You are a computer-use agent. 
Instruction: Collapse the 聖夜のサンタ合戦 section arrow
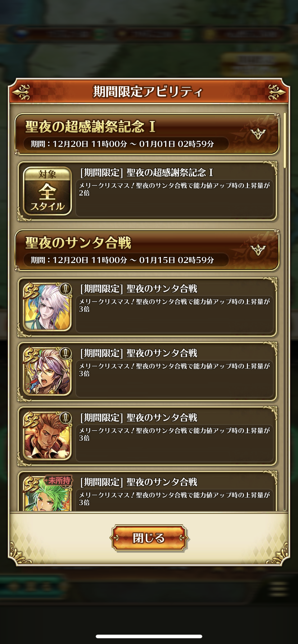pyautogui.click(x=258, y=250)
